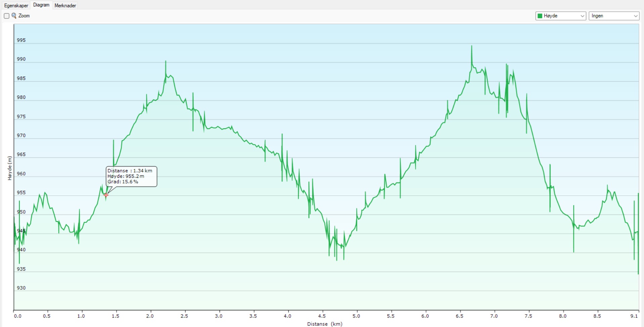Image resolution: width=644 pixels, height=327 pixels.
Task: Click the arrow on the Ingen combo box
Action: coord(635,16)
